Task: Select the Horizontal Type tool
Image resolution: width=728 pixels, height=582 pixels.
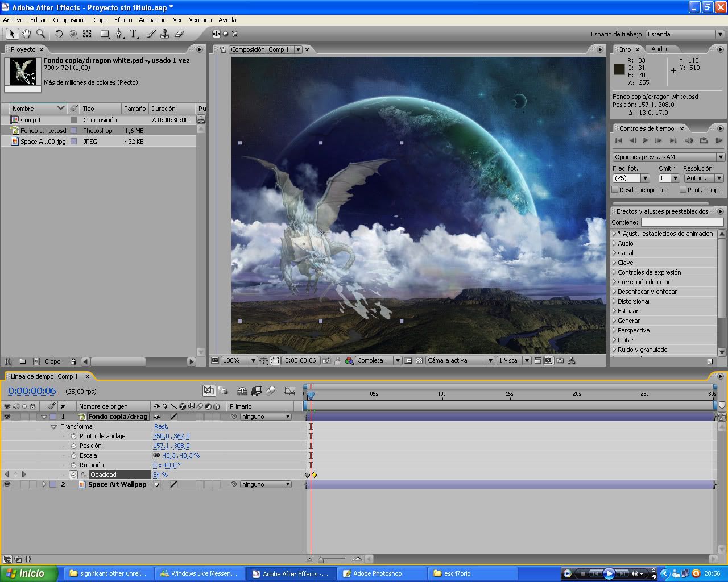Action: [134, 34]
